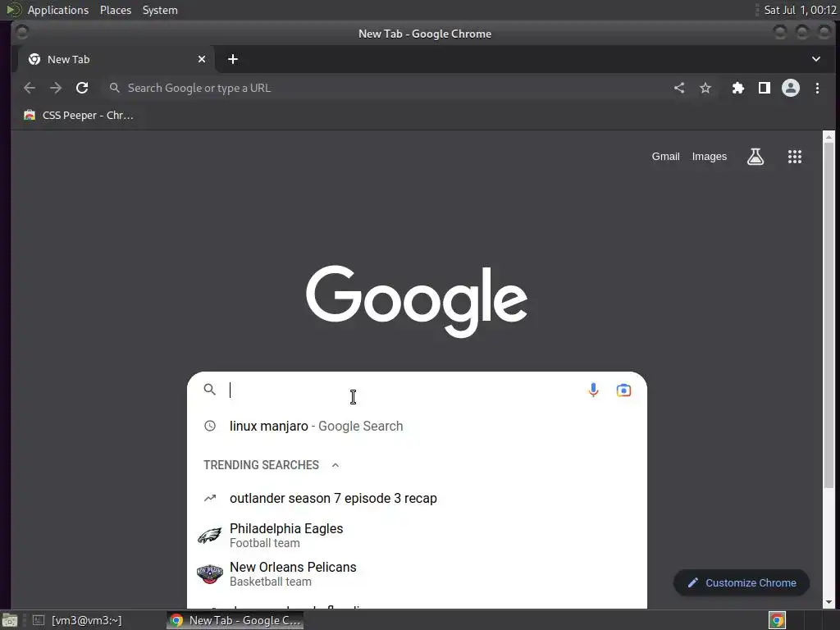Open the tab search dropdown arrow

(x=816, y=59)
